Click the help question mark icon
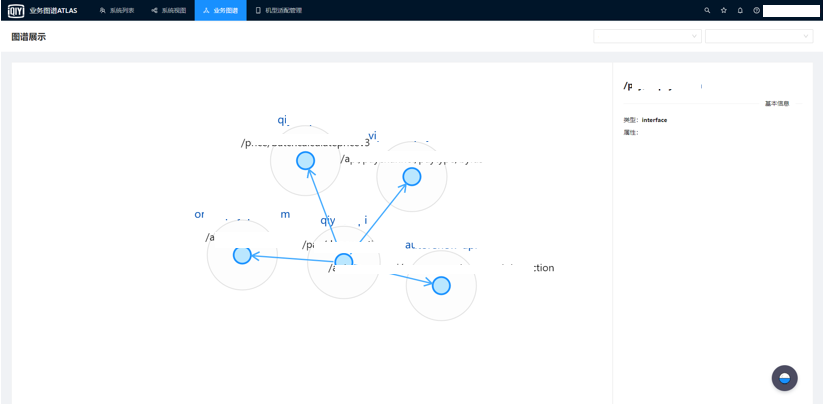 (x=756, y=10)
